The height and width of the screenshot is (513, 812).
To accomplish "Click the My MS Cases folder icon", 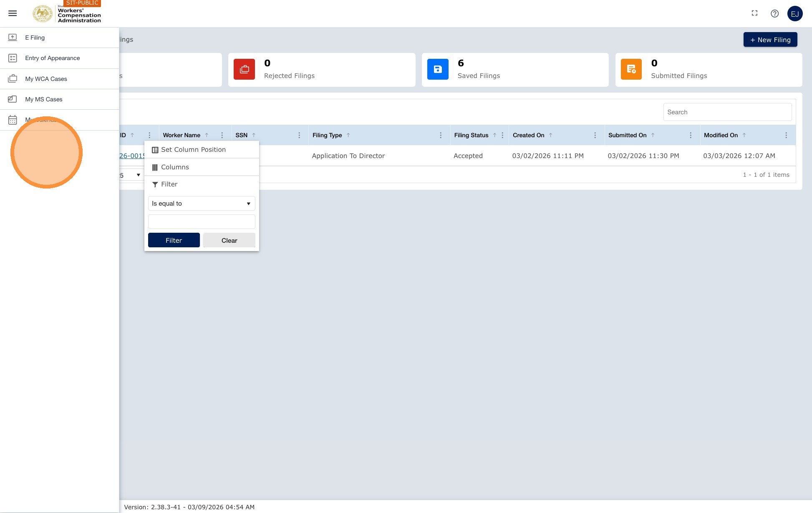I will (x=13, y=99).
